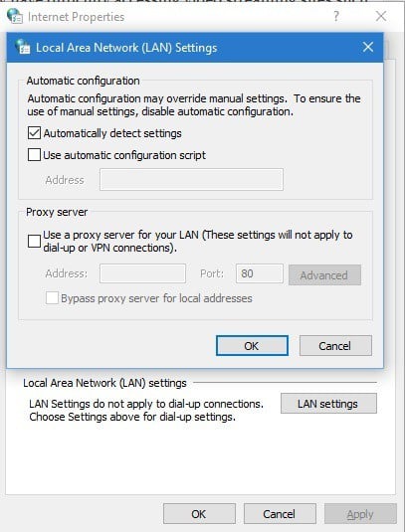Cancel the LAN Settings dialog
The width and height of the screenshot is (405, 532).
(x=335, y=346)
